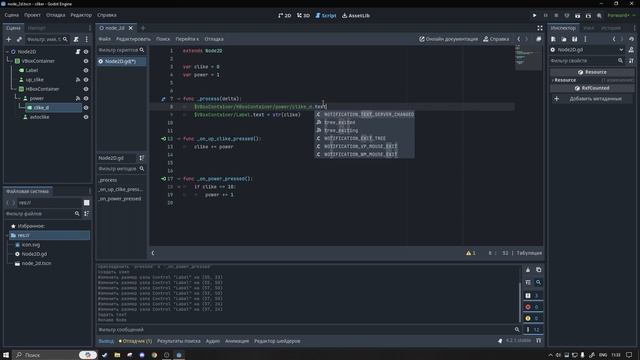
Task: Jump to _on_power_pressed in methods list
Action: 120,199
